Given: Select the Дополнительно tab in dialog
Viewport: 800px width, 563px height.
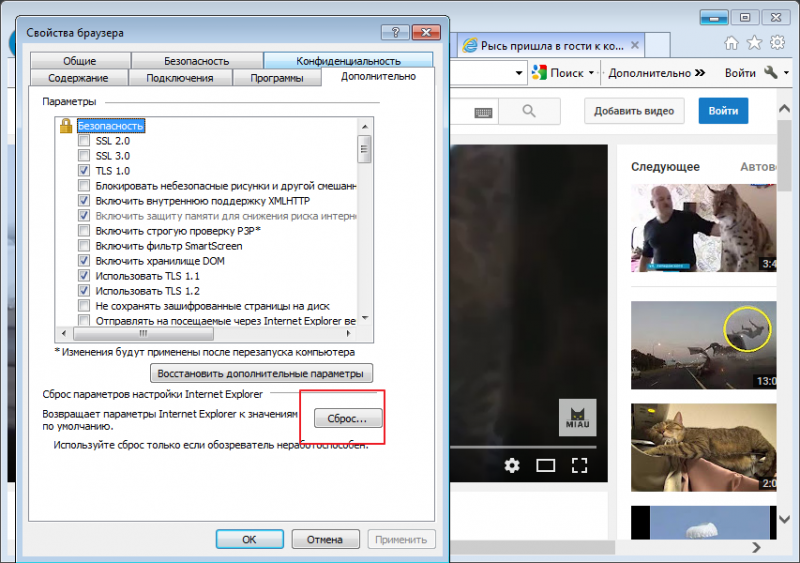Looking at the screenshot, I should [378, 77].
